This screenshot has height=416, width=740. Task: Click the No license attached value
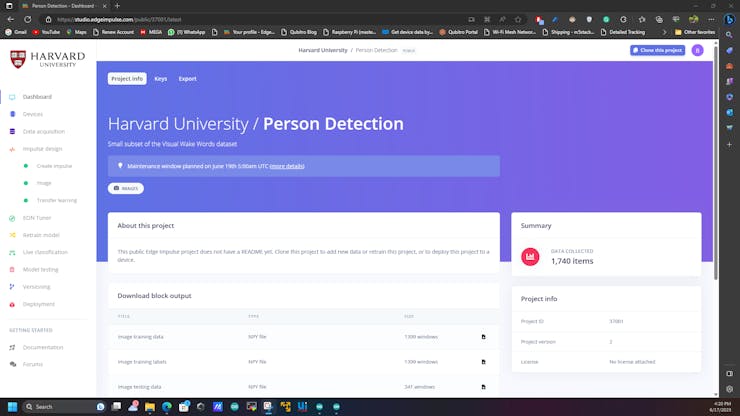click(x=632, y=362)
